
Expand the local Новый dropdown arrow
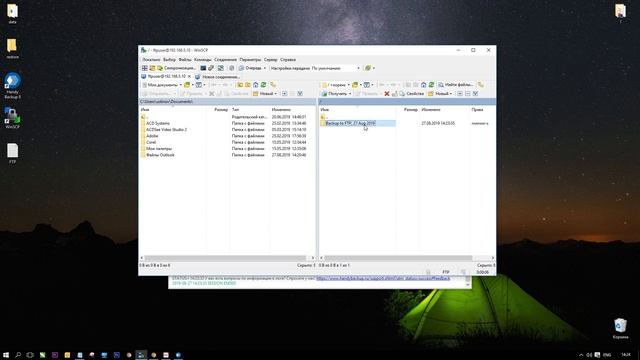click(276, 94)
